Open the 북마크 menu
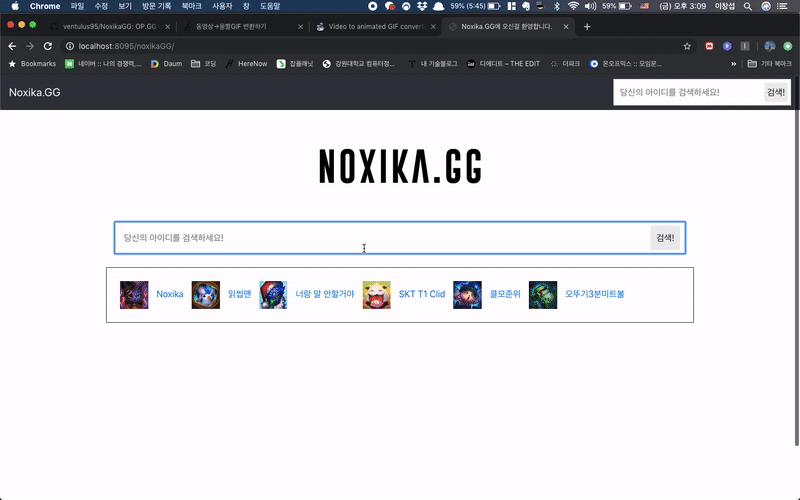 (x=192, y=6)
